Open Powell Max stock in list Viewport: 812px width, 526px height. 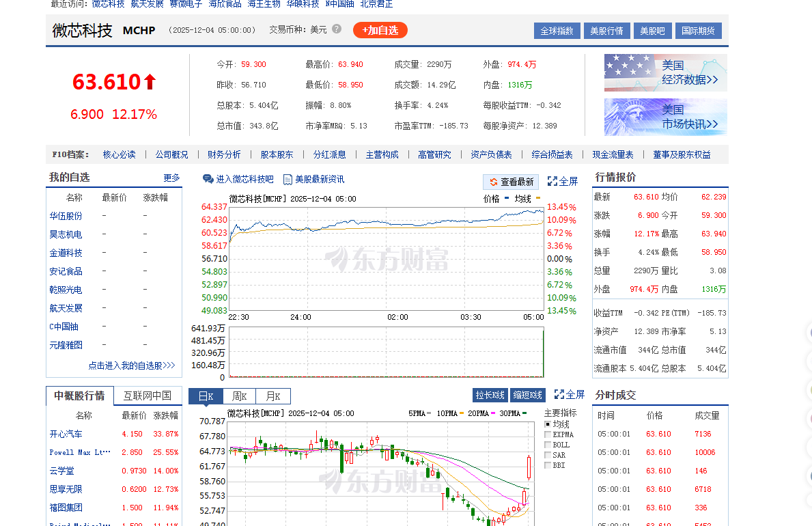[80, 452]
